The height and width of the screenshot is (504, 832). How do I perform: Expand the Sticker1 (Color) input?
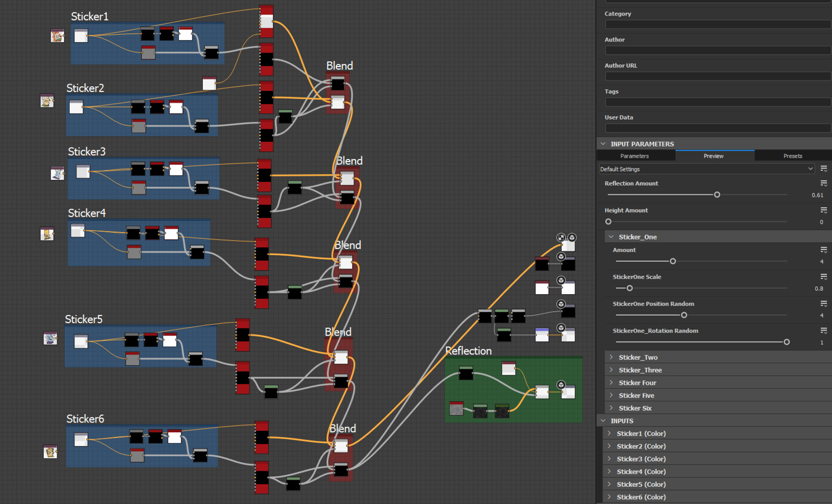[609, 433]
